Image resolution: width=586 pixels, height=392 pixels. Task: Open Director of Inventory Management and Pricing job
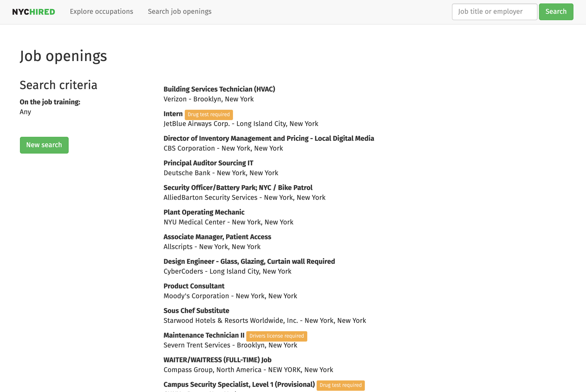(x=269, y=139)
